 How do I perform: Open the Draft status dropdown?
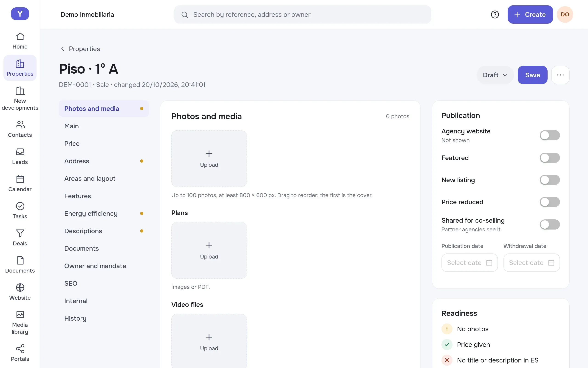point(495,75)
